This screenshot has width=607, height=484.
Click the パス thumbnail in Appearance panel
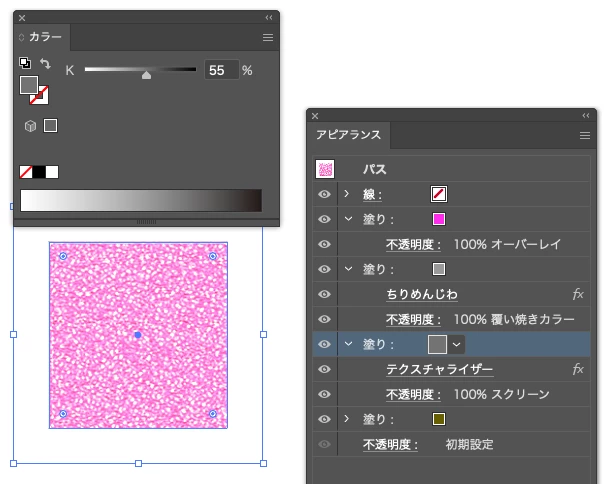click(x=325, y=169)
